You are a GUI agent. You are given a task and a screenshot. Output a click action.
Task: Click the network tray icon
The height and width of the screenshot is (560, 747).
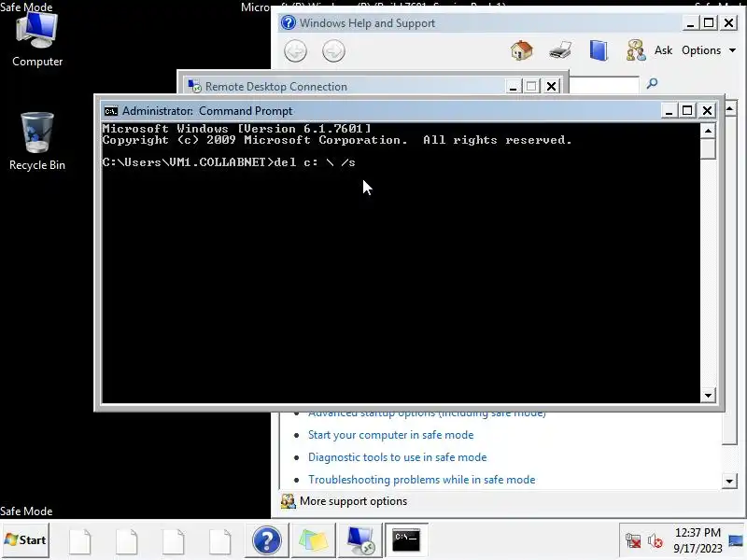pyautogui.click(x=633, y=541)
